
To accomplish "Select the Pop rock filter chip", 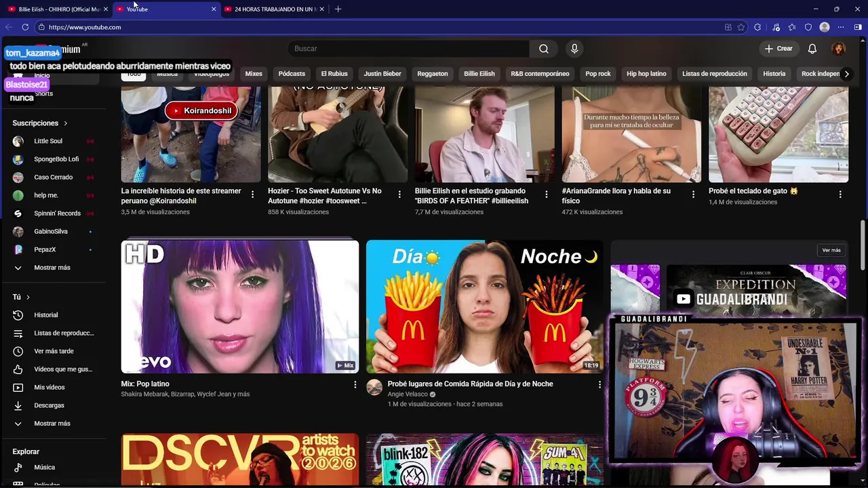I will coord(598,74).
